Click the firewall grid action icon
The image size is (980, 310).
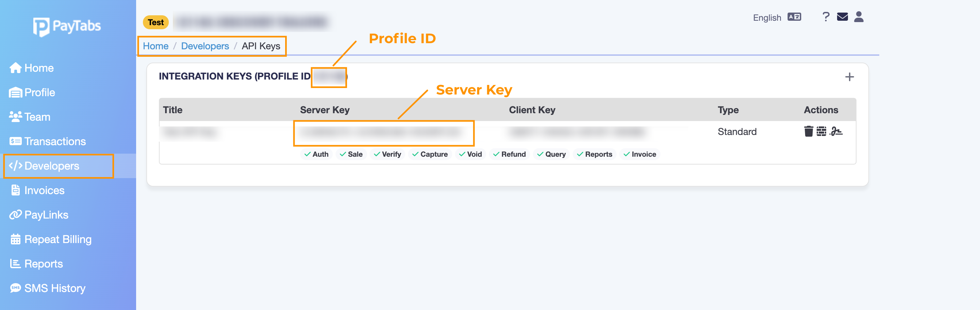tap(821, 132)
